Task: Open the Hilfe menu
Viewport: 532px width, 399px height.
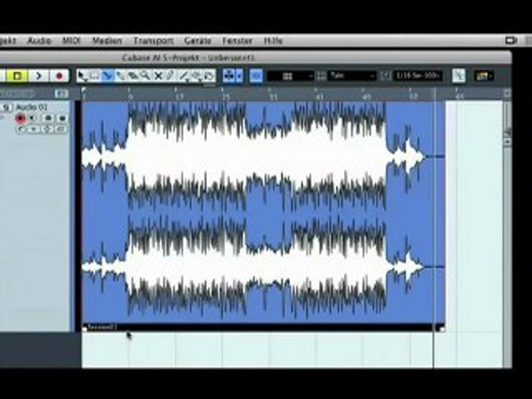Action: (273, 40)
